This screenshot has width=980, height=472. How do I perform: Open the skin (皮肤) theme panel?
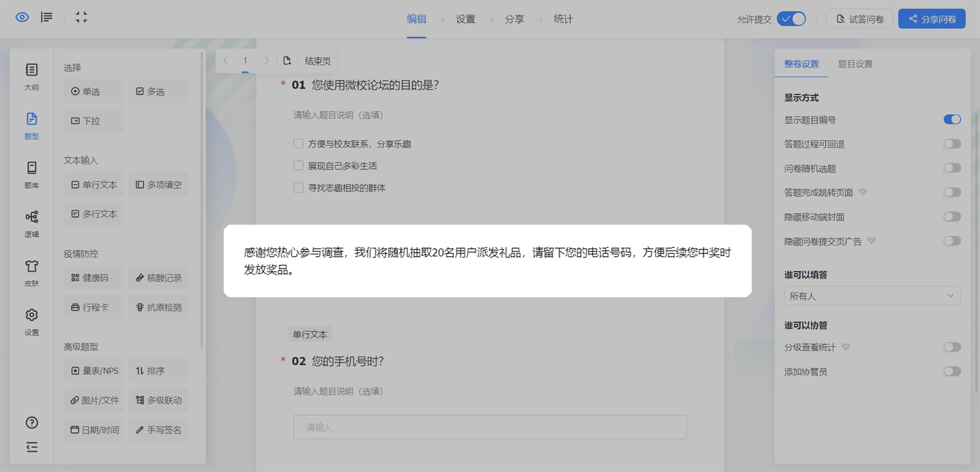(x=32, y=272)
